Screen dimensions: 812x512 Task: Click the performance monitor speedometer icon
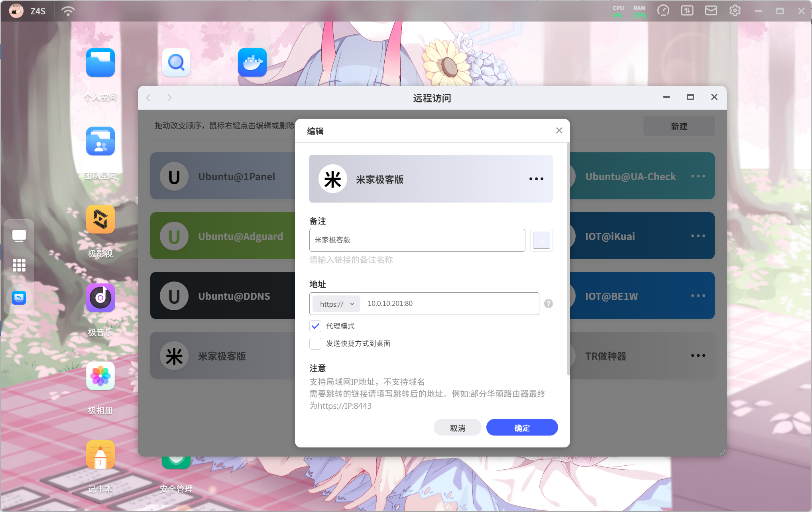(663, 10)
